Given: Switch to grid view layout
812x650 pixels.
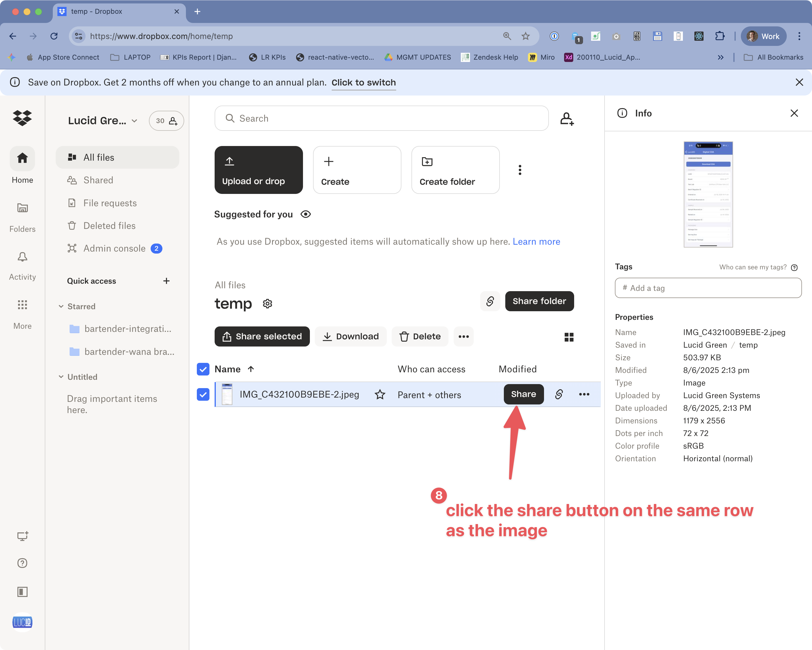Looking at the screenshot, I should (x=569, y=337).
